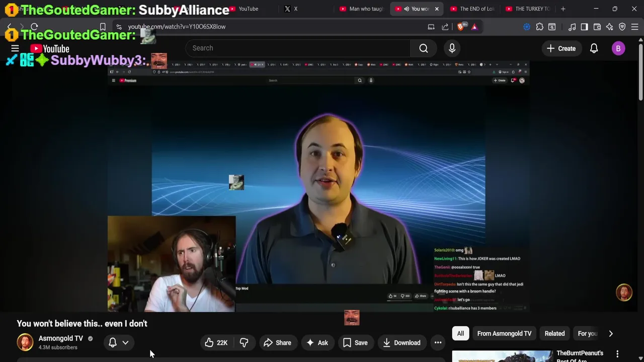
Task: Focus the YouTube search field
Action: (298, 48)
